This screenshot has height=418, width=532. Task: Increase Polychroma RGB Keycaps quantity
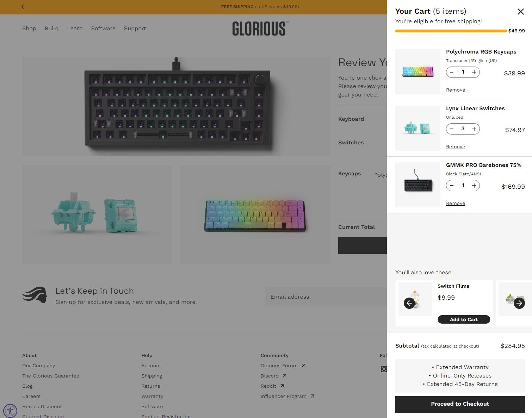tap(474, 72)
